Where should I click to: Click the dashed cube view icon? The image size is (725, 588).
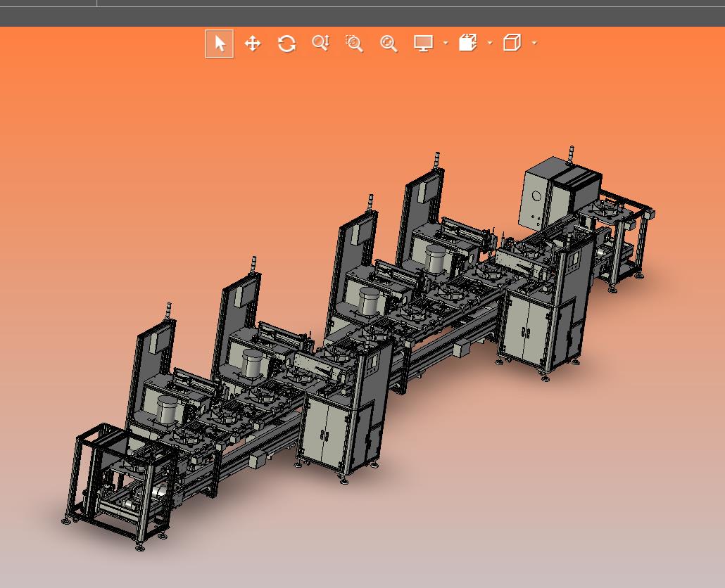coord(467,42)
